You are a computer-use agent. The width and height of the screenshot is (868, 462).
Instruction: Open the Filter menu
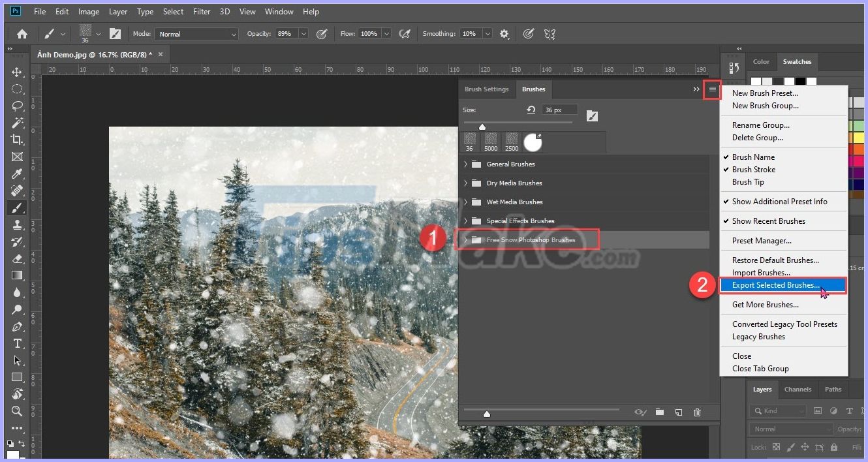click(x=201, y=11)
